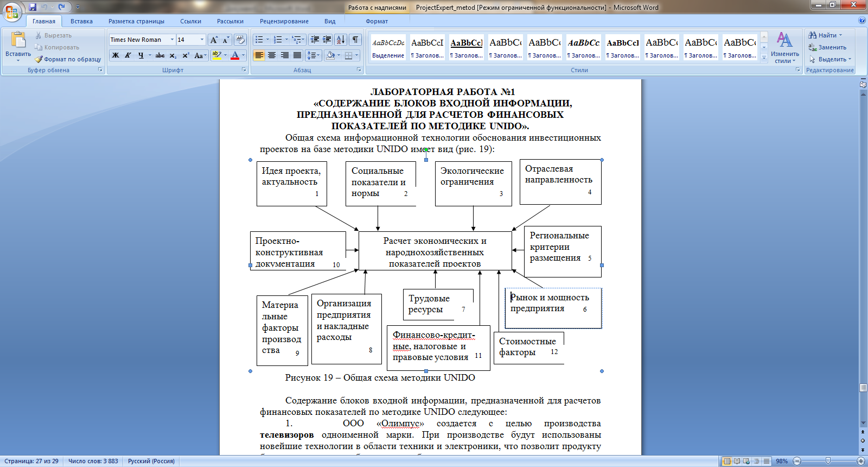Click the multilevel list icon

(296, 40)
